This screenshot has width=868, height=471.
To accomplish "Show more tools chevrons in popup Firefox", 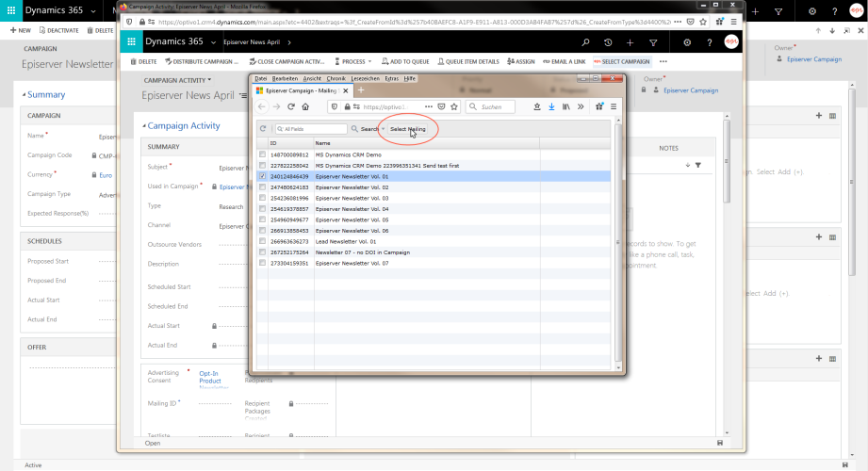I will tap(581, 106).
